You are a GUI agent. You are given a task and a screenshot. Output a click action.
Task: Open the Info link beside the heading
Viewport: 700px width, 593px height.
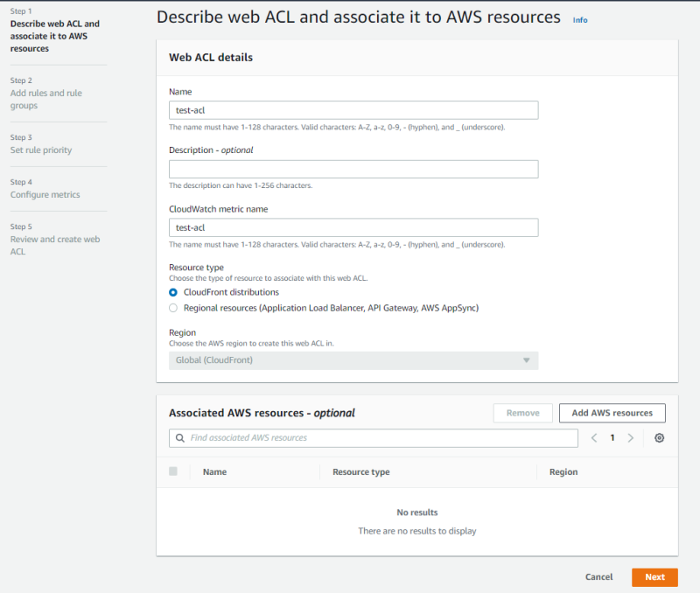pos(580,19)
